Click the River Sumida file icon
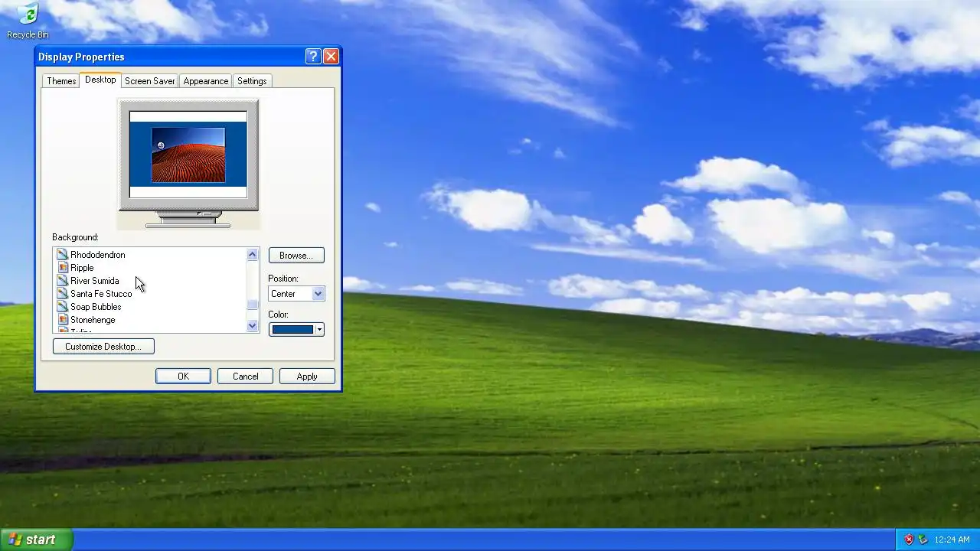980x551 pixels. (63, 281)
